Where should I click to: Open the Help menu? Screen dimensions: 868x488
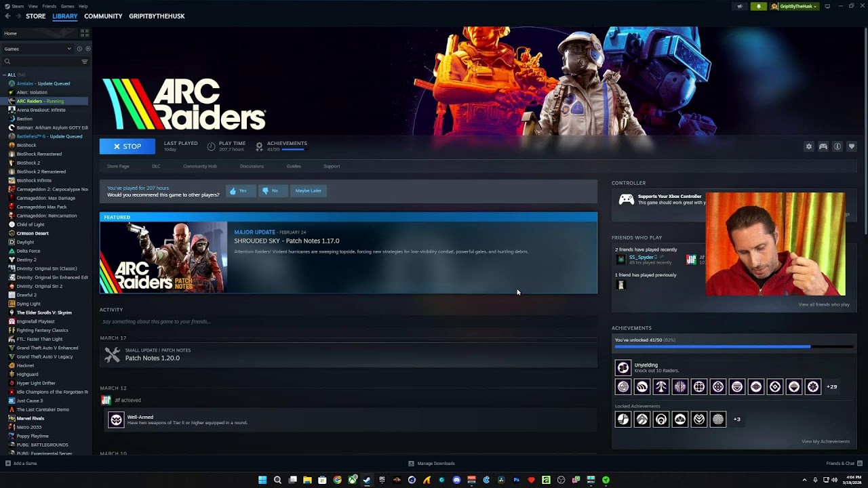83,6
